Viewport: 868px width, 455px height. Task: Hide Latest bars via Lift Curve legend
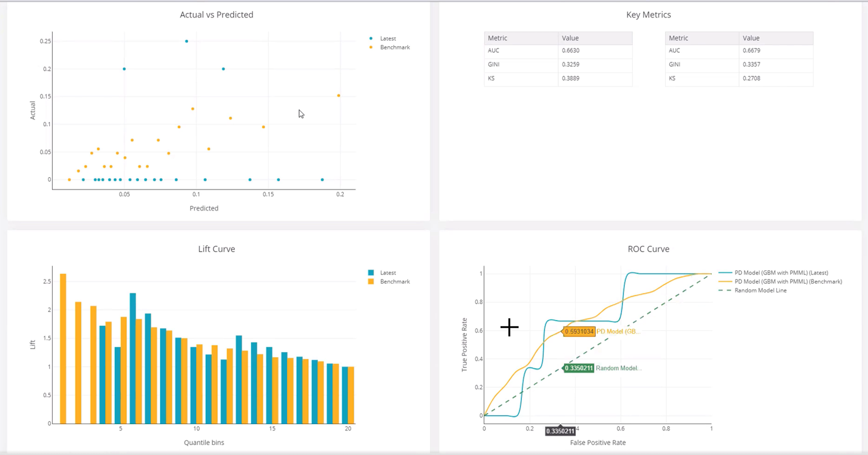(x=388, y=273)
